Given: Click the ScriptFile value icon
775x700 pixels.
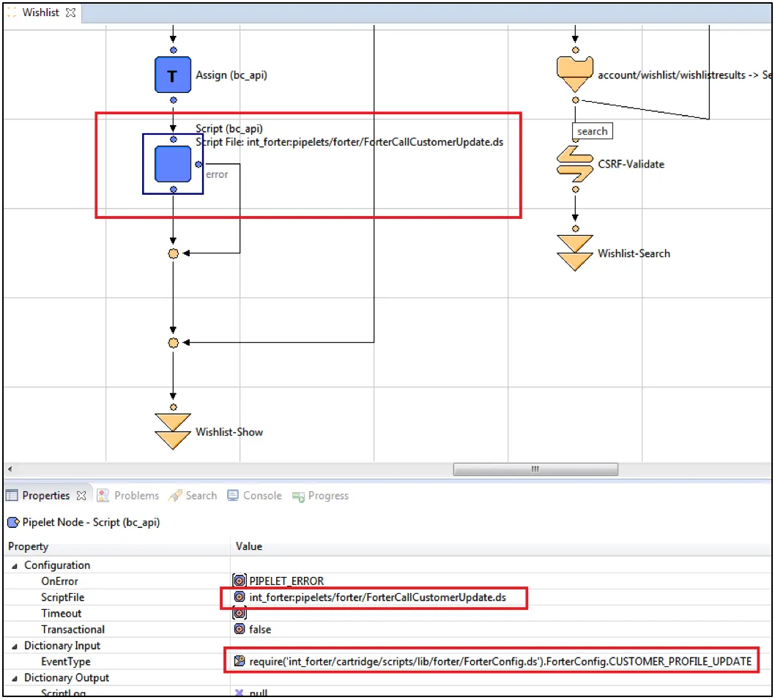Looking at the screenshot, I should [240, 597].
